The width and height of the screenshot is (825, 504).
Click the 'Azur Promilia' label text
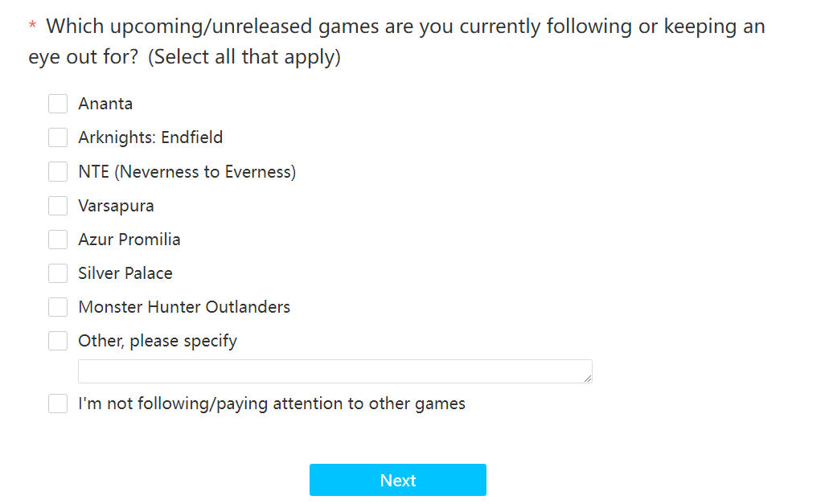tap(129, 240)
